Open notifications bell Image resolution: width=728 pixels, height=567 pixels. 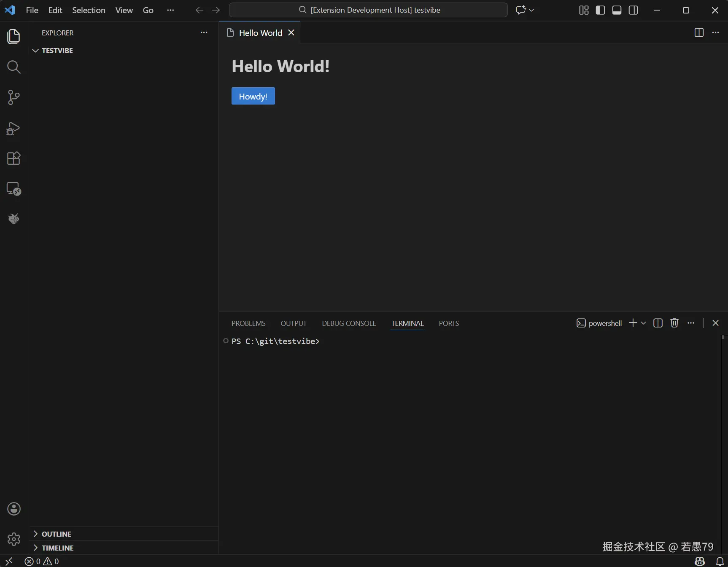(x=720, y=561)
